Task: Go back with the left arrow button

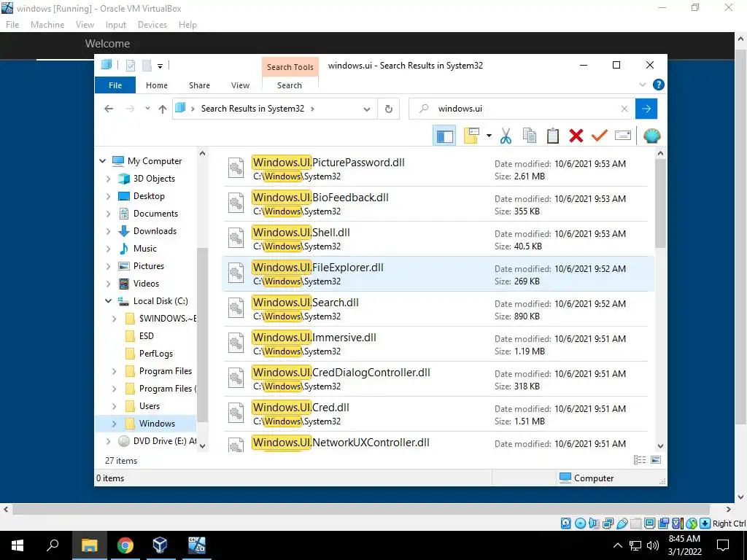Action: (109, 109)
